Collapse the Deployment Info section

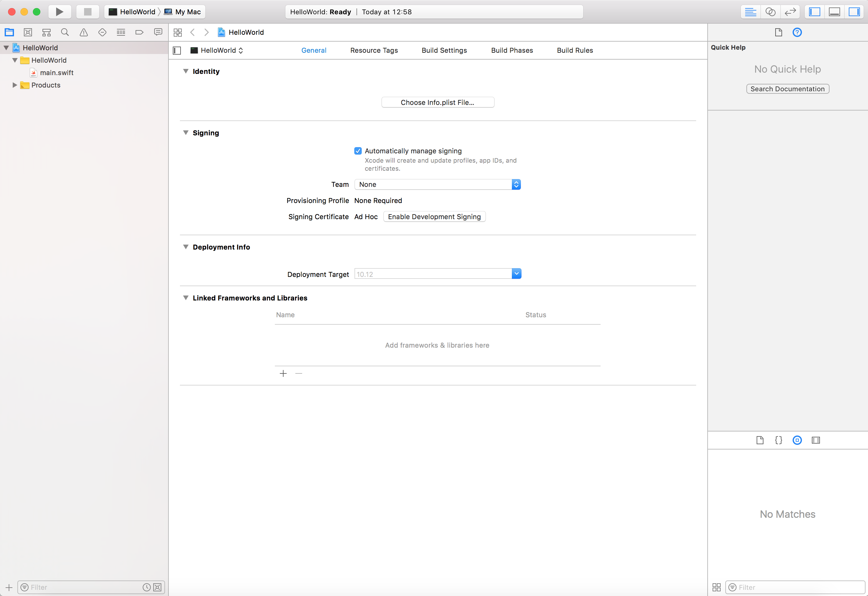point(186,246)
